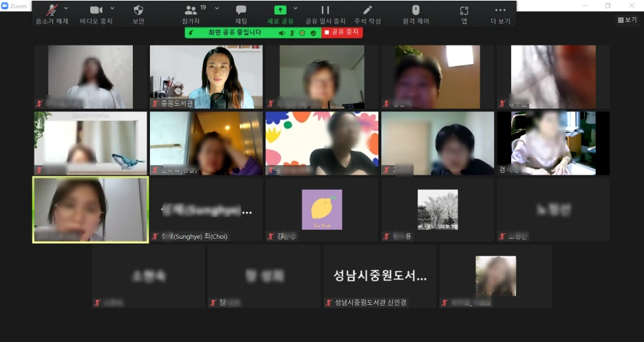Image resolution: width=644 pixels, height=342 pixels.
Task: Click the recording dot icon in sharing bar
Action: pos(302,33)
